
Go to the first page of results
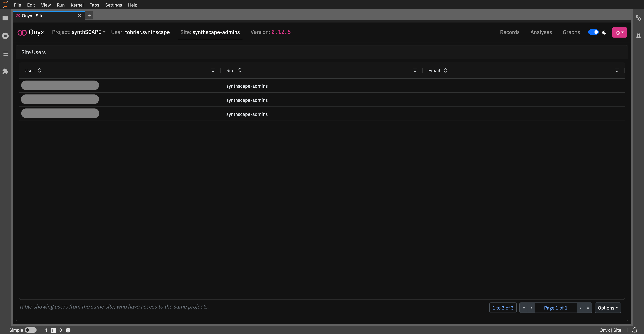[523, 308]
